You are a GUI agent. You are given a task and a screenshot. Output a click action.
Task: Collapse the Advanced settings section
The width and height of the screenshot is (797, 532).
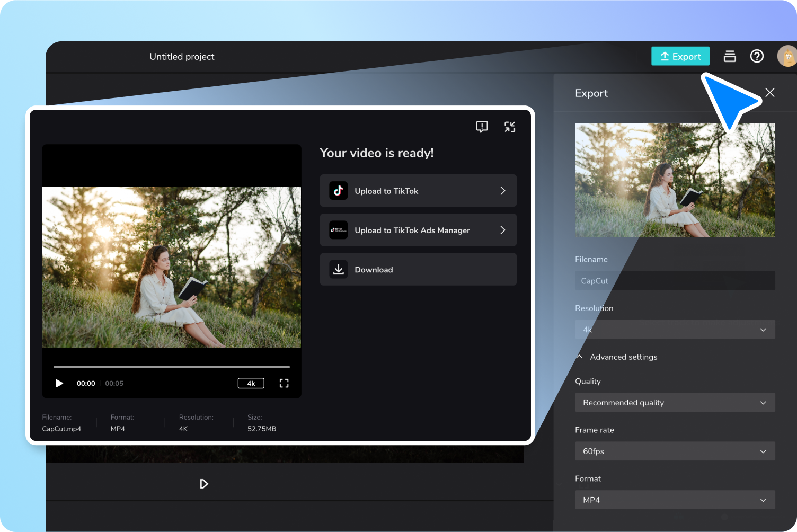coord(617,357)
